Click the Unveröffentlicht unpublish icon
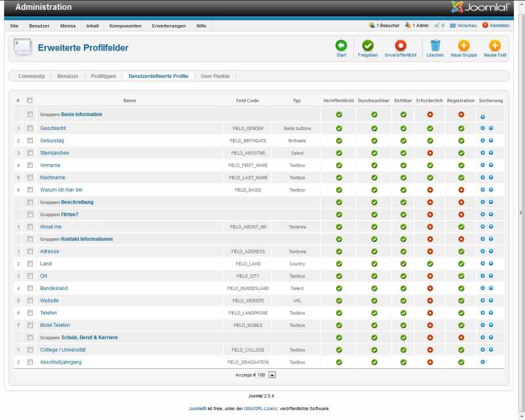The height and width of the screenshot is (420, 525). click(400, 46)
